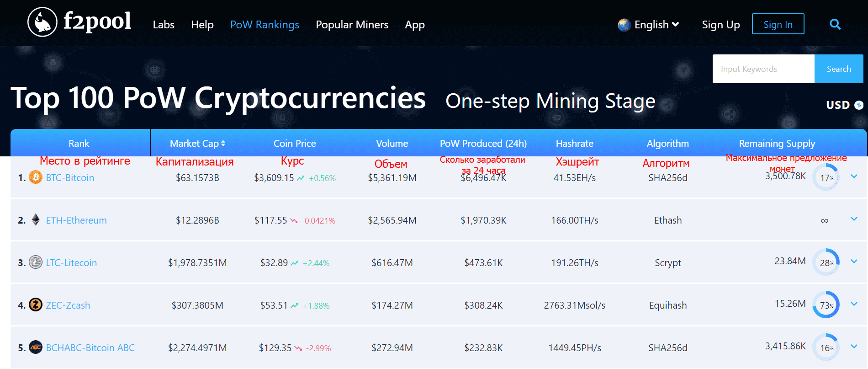Click the Bitcoin coin icon
The height and width of the screenshot is (369, 868).
click(x=36, y=177)
